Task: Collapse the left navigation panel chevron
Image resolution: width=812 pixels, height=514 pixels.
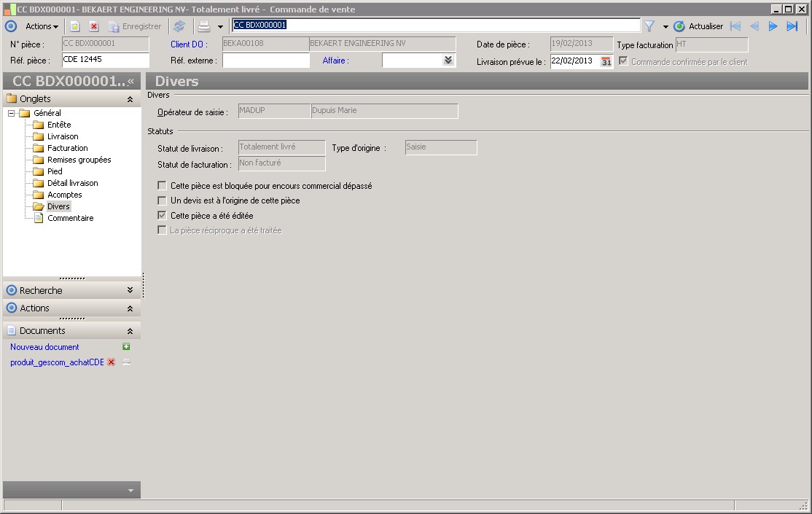Action: pos(131,82)
